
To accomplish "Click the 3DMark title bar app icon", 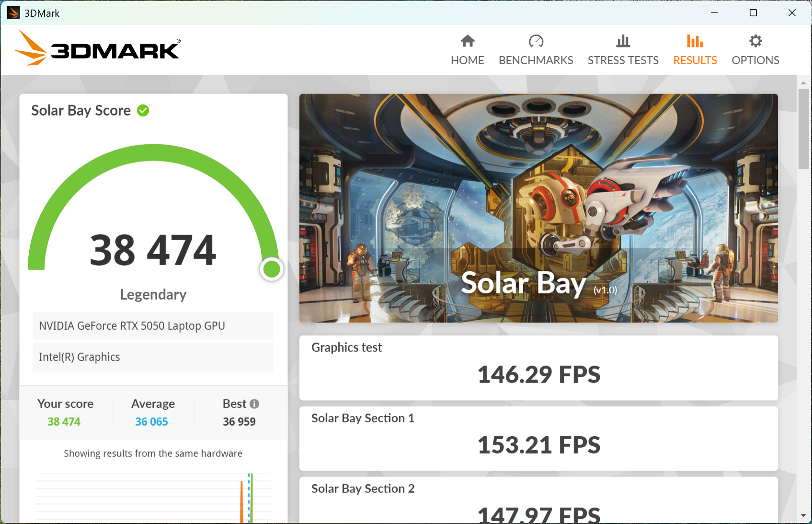I will [13, 13].
